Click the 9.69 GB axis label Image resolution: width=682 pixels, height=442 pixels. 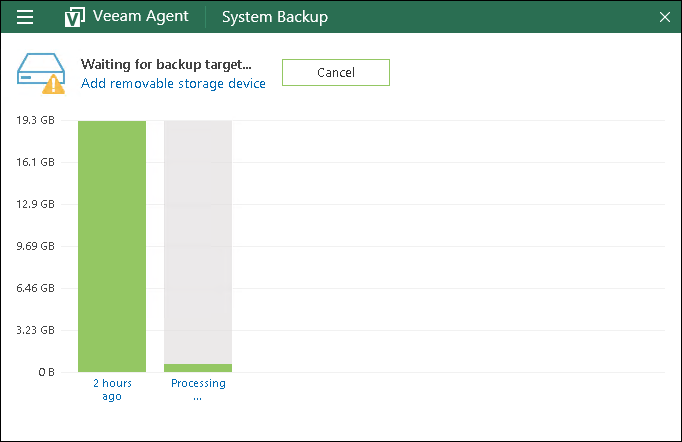pos(36,246)
